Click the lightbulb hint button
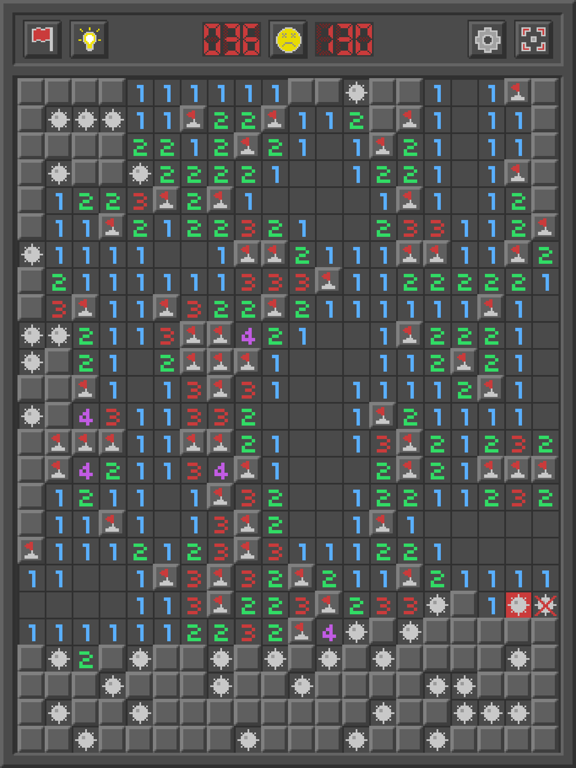Screen dimensions: 576x768 (89, 39)
